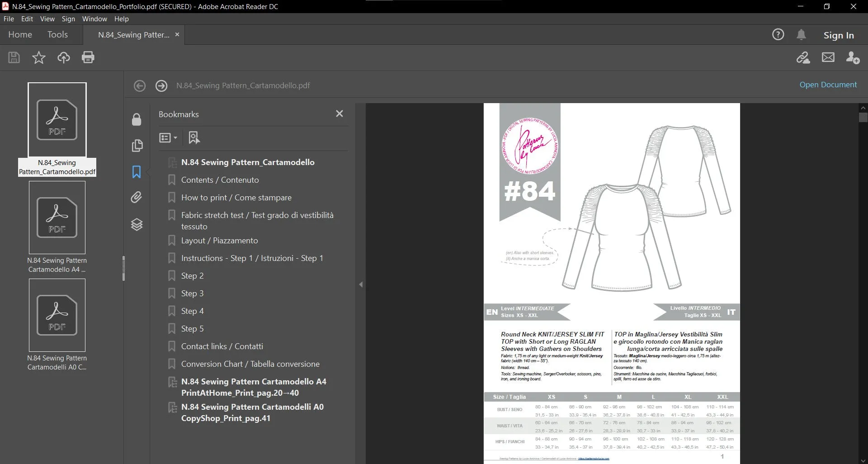Open the File menu
This screenshot has height=464, width=868.
click(9, 19)
